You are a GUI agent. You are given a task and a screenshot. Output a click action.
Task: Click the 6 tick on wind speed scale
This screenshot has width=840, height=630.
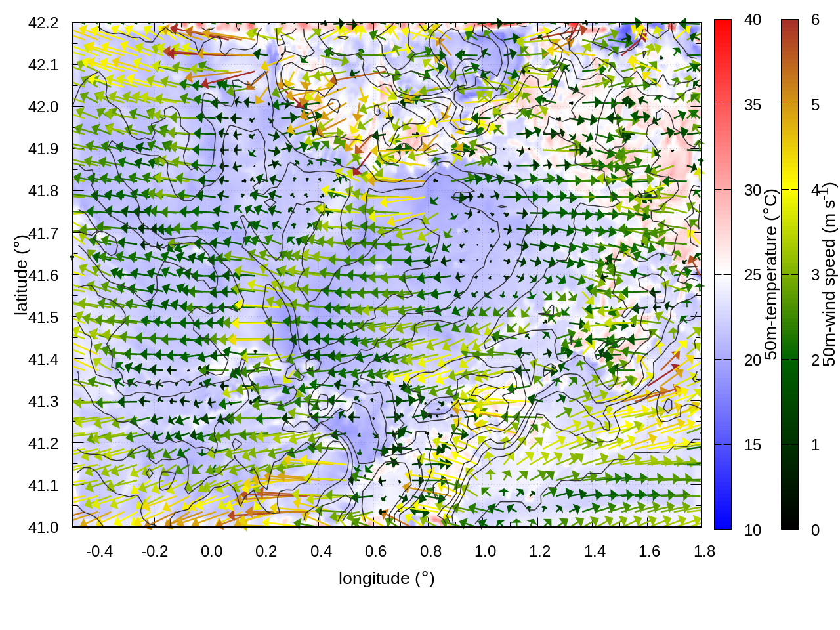coord(815,20)
